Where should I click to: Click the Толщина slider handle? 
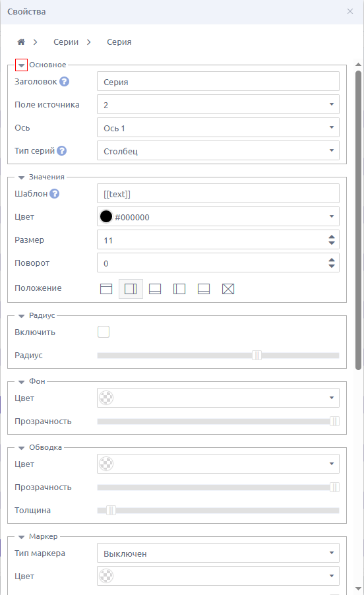[111, 511]
